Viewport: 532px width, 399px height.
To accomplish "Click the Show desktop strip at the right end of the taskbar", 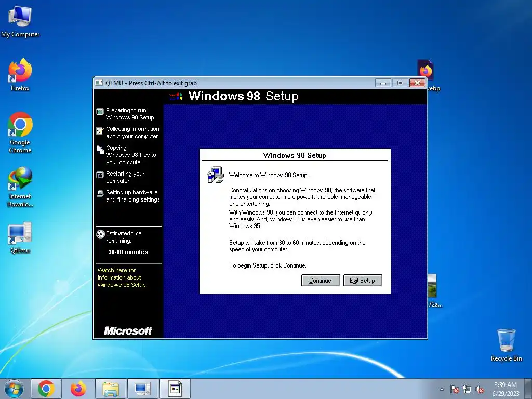I will click(528, 389).
